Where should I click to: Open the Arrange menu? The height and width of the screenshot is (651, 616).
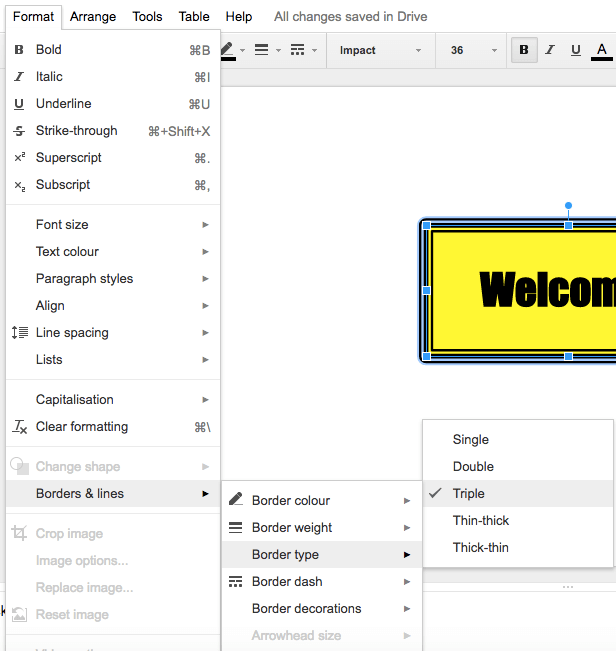tap(93, 17)
